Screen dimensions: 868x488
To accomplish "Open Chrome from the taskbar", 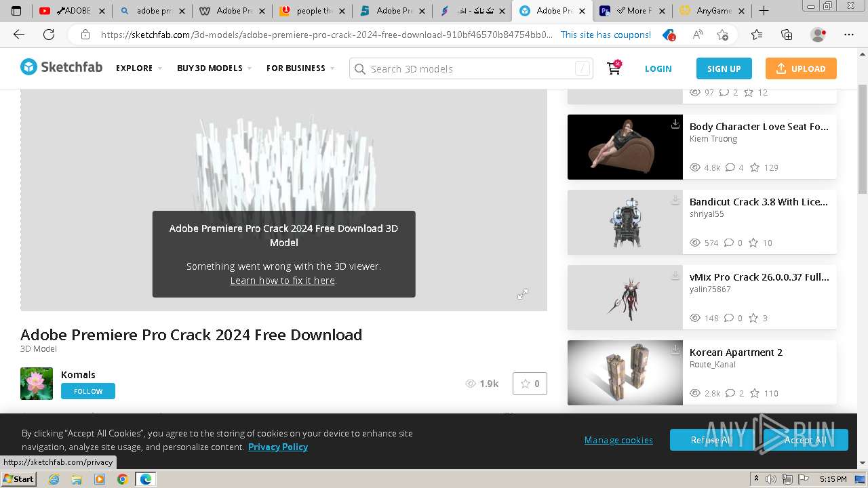I will click(122, 479).
